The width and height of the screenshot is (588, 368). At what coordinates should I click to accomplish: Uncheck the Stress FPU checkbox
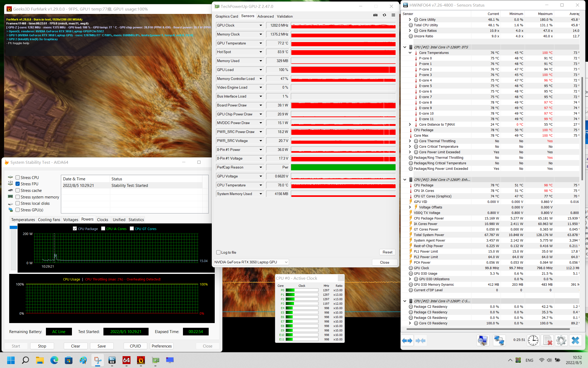[x=18, y=184]
